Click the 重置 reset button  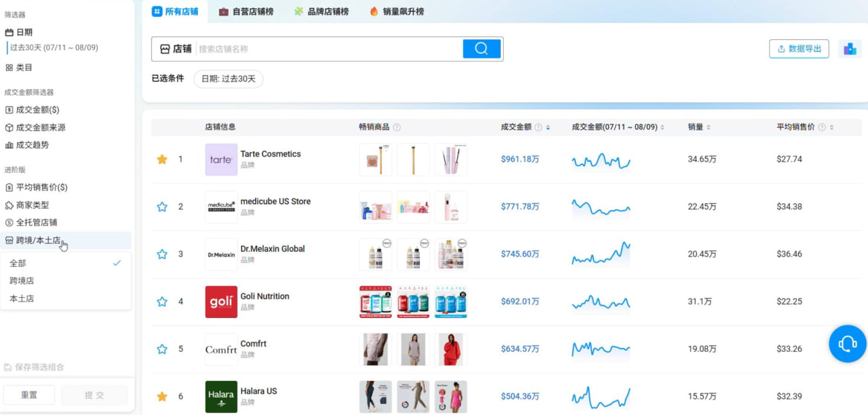(x=29, y=395)
